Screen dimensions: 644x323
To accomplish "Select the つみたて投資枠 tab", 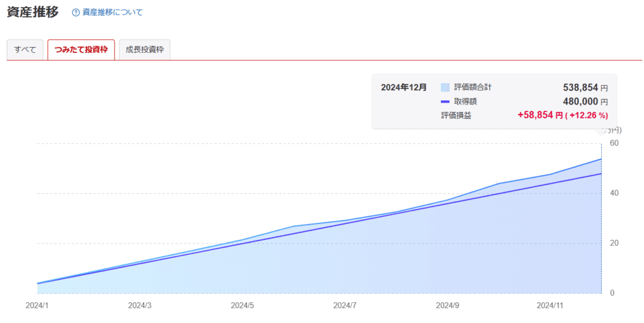I will pyautogui.click(x=81, y=50).
